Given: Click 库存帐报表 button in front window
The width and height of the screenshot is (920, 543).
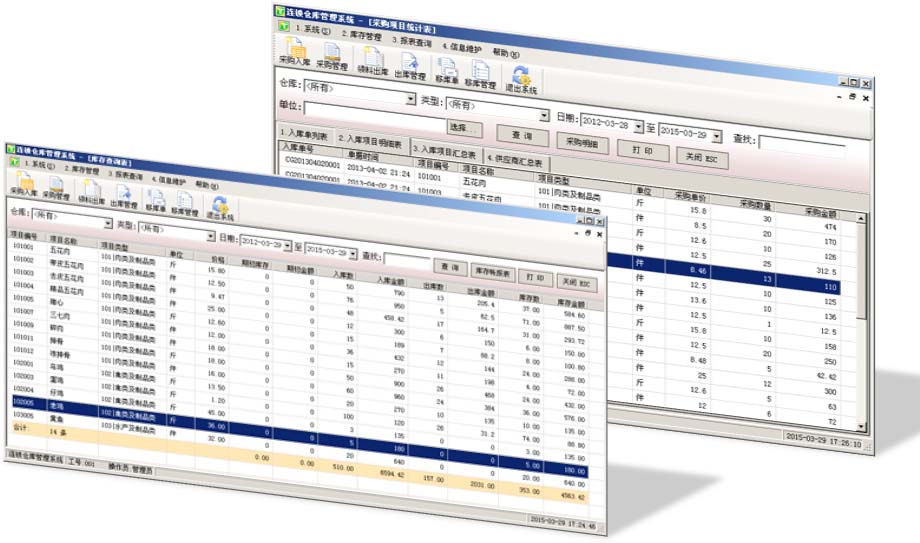Looking at the screenshot, I should pyautogui.click(x=492, y=272).
